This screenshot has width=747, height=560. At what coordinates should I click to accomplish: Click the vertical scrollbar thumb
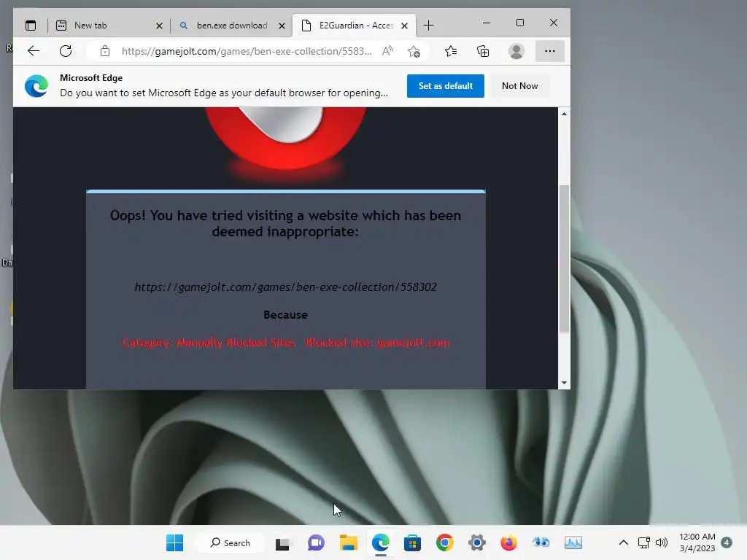564,259
